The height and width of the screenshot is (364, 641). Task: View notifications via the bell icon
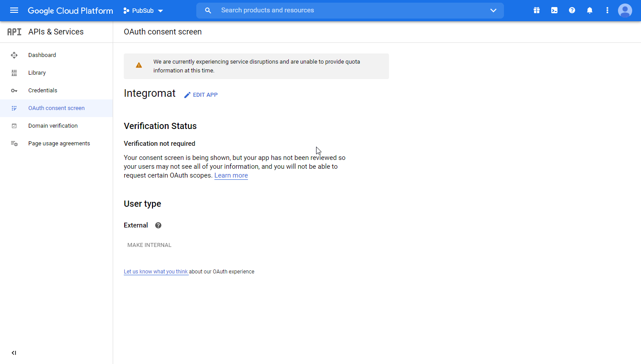(x=589, y=10)
